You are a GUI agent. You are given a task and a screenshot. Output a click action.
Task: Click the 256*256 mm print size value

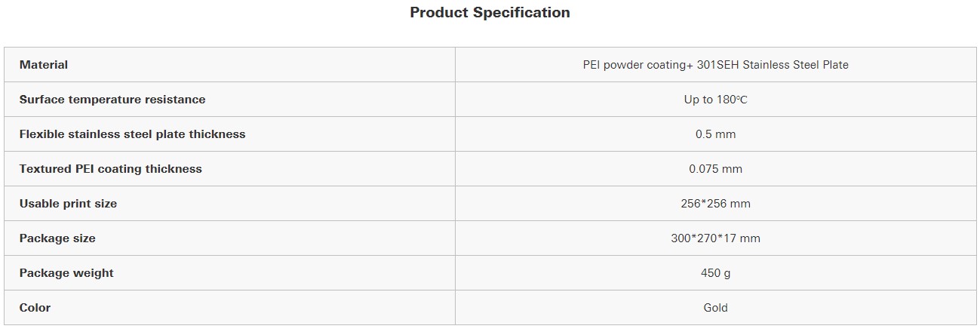pyautogui.click(x=715, y=204)
